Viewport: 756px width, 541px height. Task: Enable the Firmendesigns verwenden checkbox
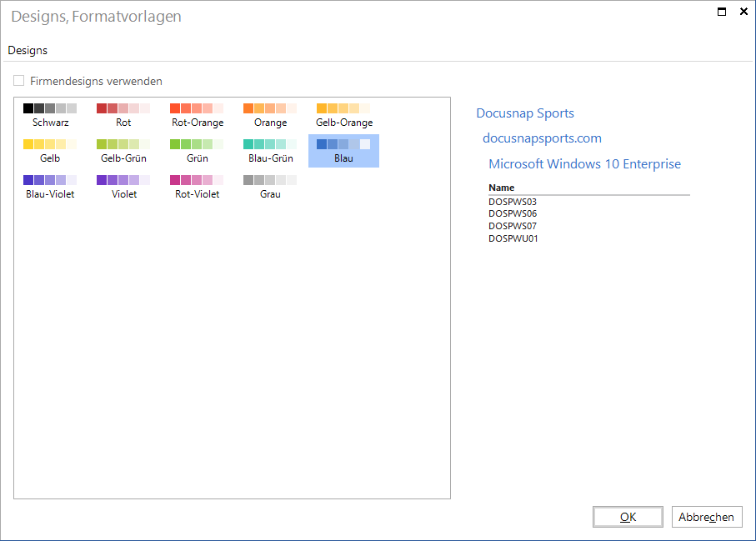(19, 81)
